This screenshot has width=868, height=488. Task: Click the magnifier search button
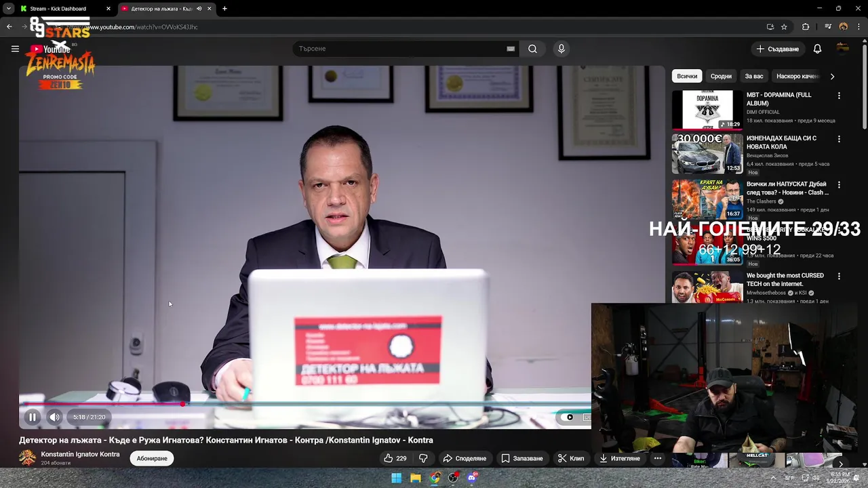point(532,49)
